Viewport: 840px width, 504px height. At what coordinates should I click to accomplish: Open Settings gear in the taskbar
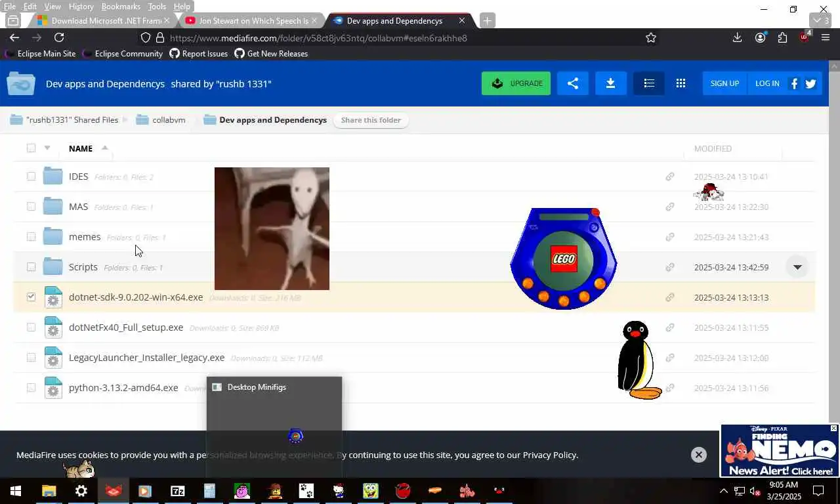coord(81,490)
